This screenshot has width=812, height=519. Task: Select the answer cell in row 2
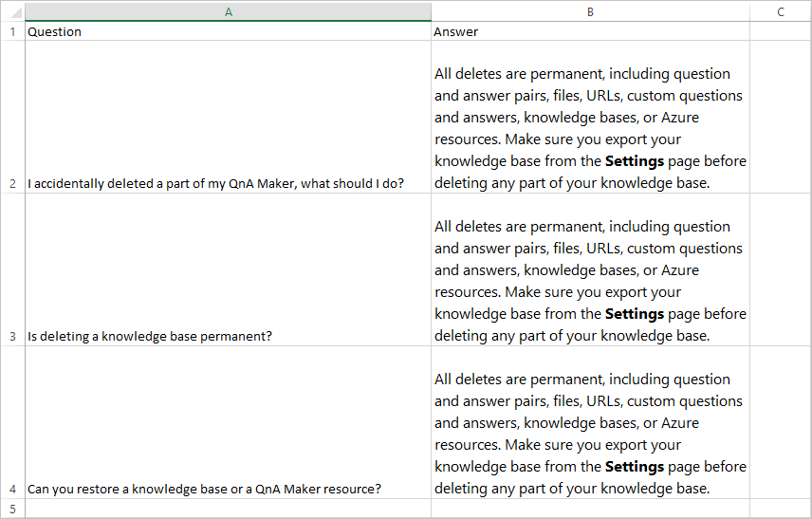[x=590, y=127]
